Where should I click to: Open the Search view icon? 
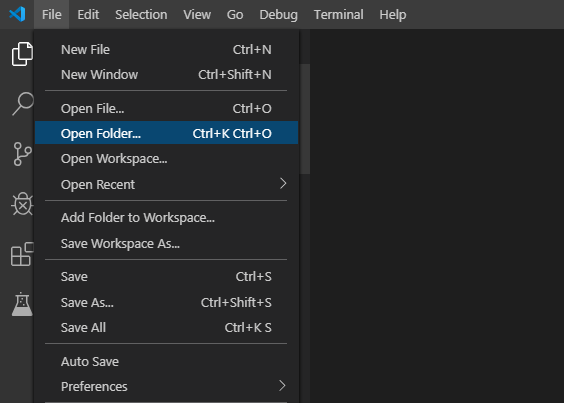click(x=23, y=104)
